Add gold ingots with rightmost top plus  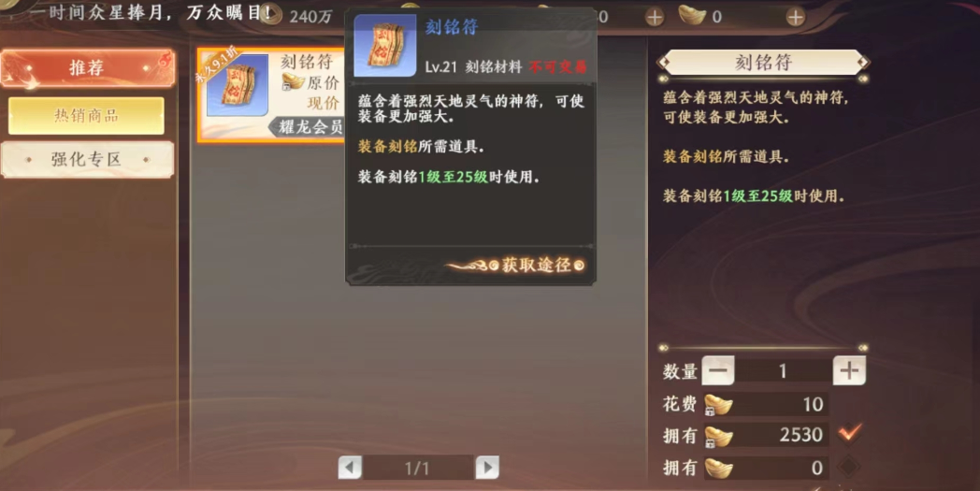pyautogui.click(x=795, y=17)
